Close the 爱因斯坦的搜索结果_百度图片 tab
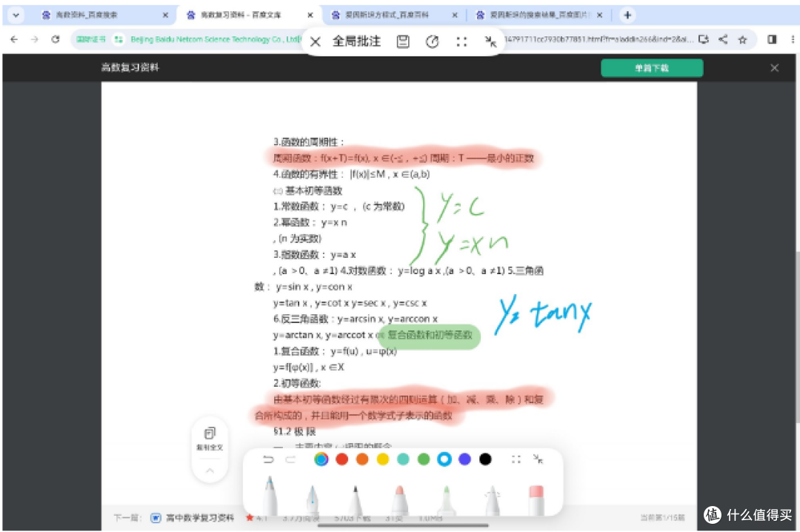The height and width of the screenshot is (532, 800). [599, 16]
